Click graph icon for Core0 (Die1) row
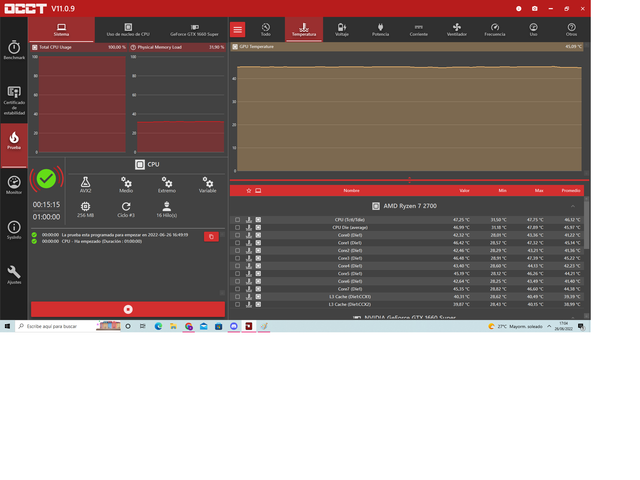Viewport: 640px width, 480px height. pyautogui.click(x=258, y=235)
